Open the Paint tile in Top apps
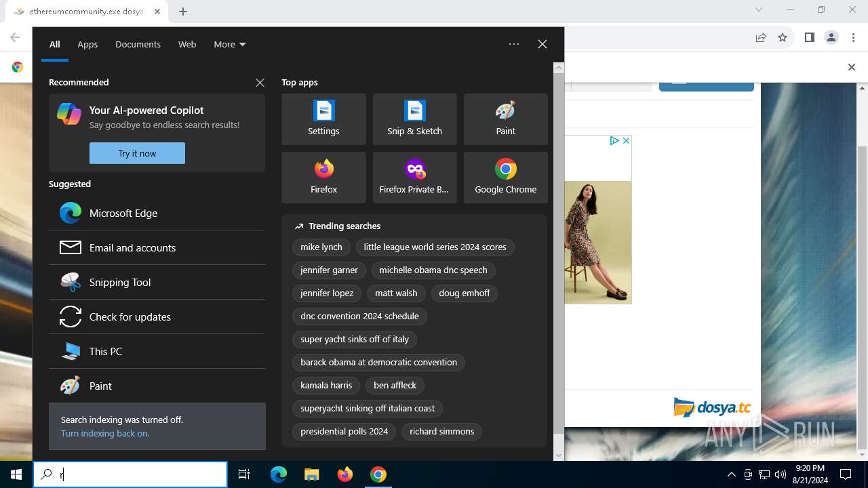 tap(505, 119)
